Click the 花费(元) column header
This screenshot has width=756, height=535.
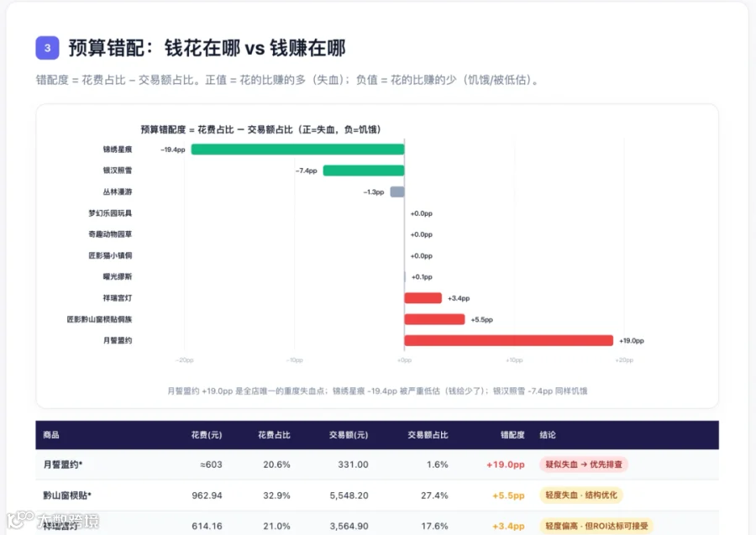point(207,435)
